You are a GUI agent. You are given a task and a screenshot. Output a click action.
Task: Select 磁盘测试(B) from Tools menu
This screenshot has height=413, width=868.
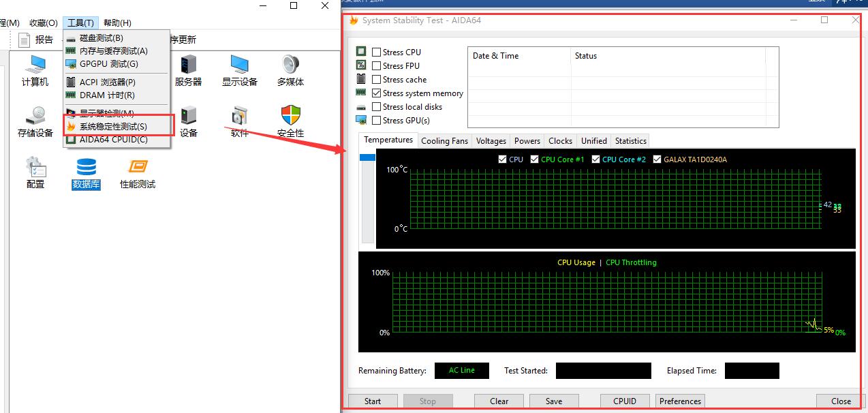(117, 38)
